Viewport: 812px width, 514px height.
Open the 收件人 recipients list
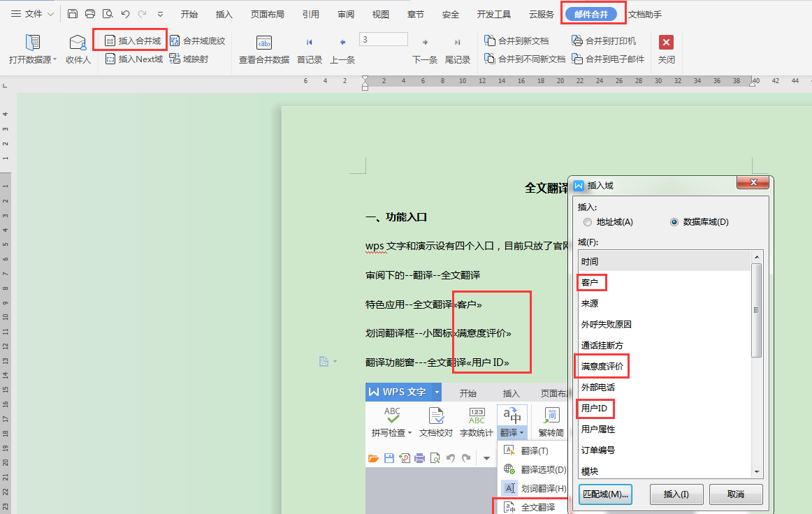(x=78, y=49)
